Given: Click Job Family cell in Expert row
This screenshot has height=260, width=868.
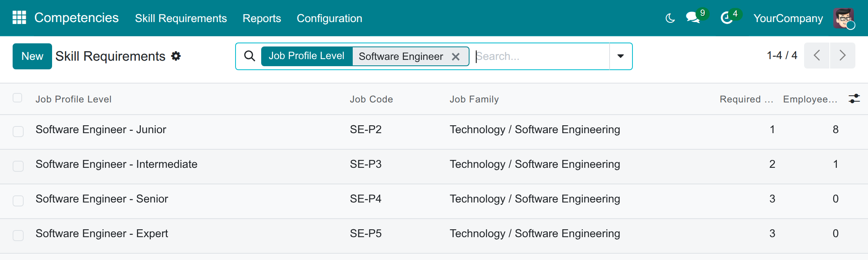Looking at the screenshot, I should (535, 234).
